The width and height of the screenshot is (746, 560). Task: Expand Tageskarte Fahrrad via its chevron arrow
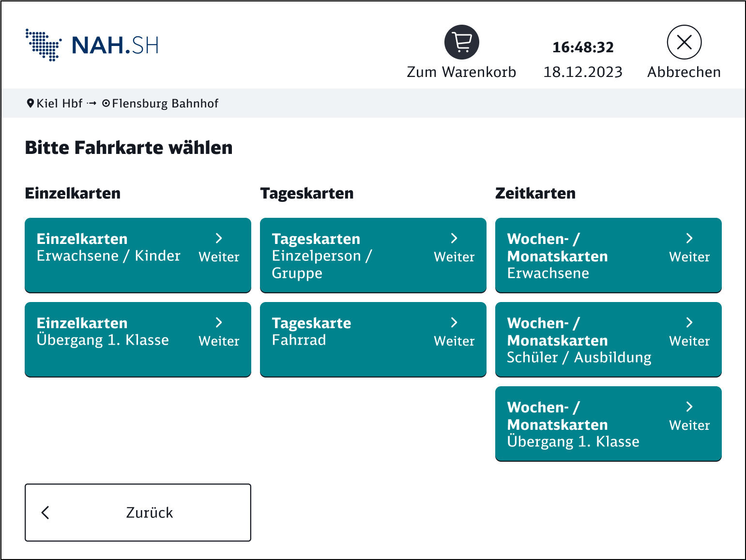(454, 322)
